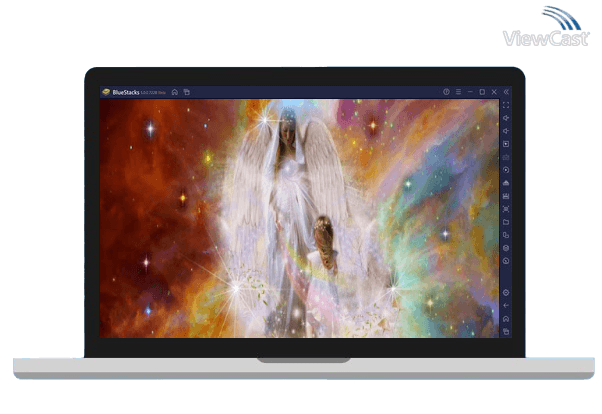Click the Android home sidebar button
Viewport: 602px width, 414px height.
[506, 319]
